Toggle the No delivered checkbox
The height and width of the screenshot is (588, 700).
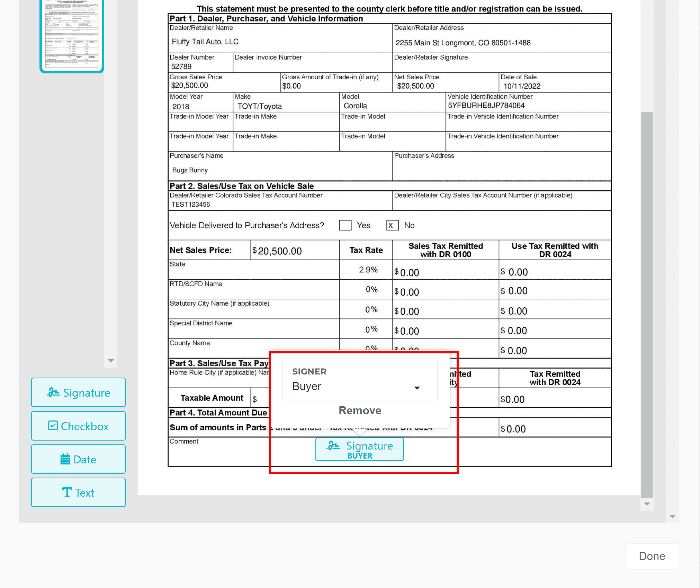tap(392, 225)
